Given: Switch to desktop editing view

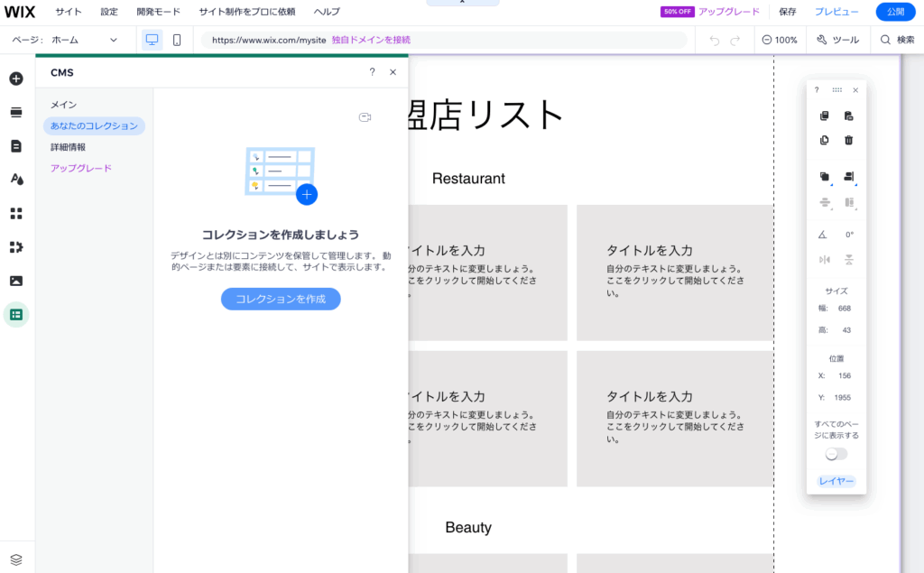Looking at the screenshot, I should click(152, 39).
